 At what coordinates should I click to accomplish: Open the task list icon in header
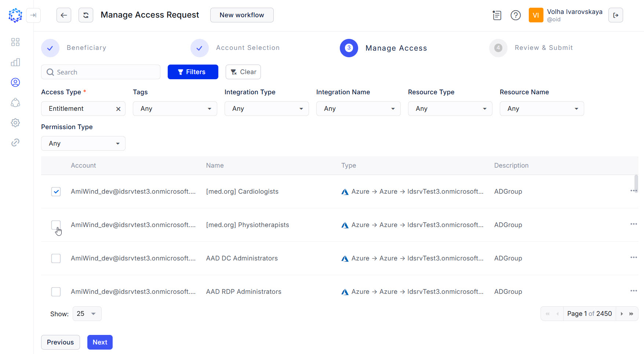497,15
